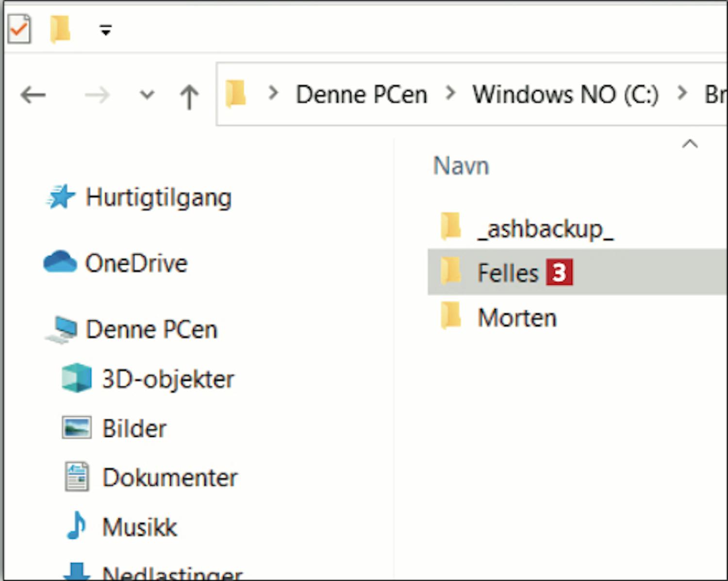Go up one folder level
Image resolution: width=728 pixels, height=581 pixels.
click(x=189, y=96)
